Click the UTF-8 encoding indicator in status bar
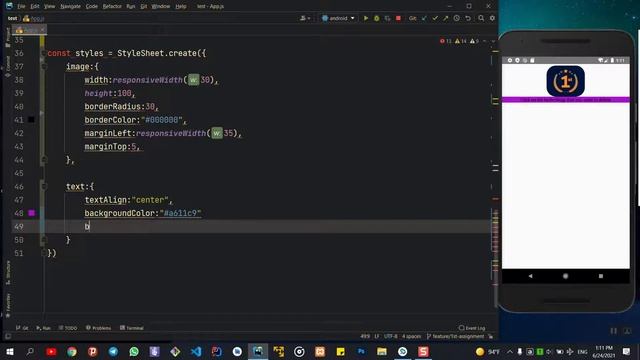Screen dimensions: 640x360 tap(391, 337)
